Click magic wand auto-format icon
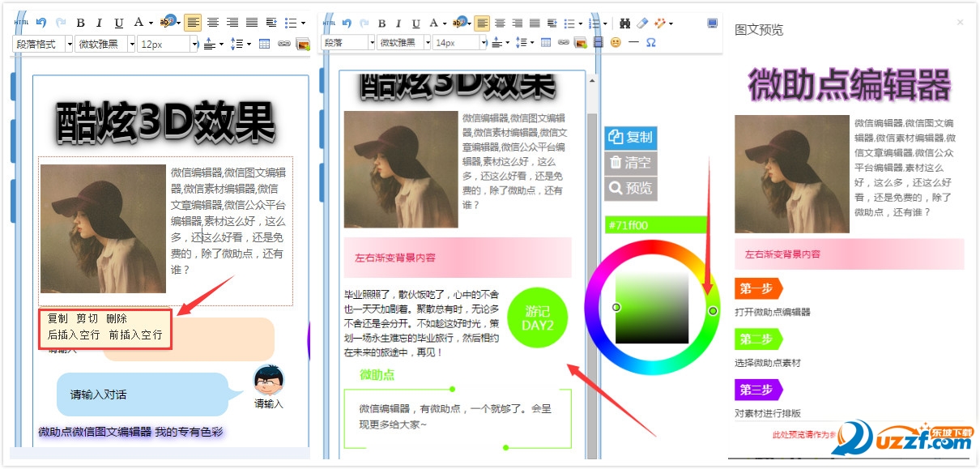 (x=662, y=23)
